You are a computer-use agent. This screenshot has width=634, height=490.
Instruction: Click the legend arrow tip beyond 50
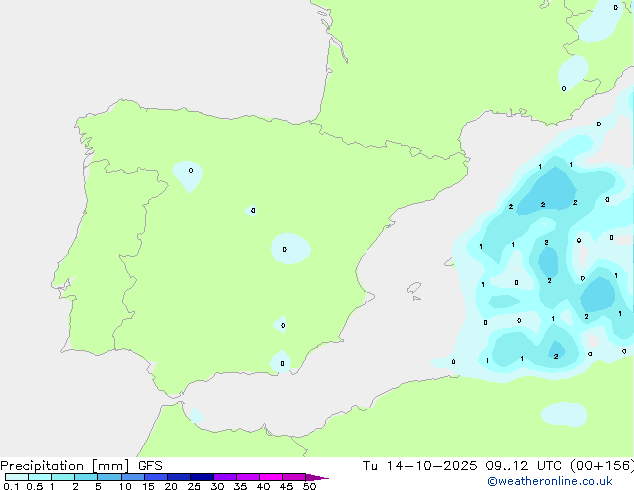(317, 477)
